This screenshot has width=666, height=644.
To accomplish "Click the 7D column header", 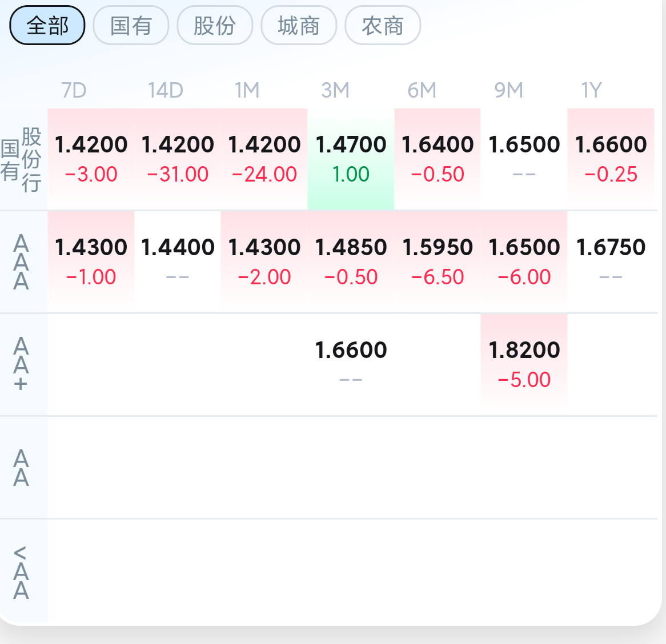I will pyautogui.click(x=74, y=90).
